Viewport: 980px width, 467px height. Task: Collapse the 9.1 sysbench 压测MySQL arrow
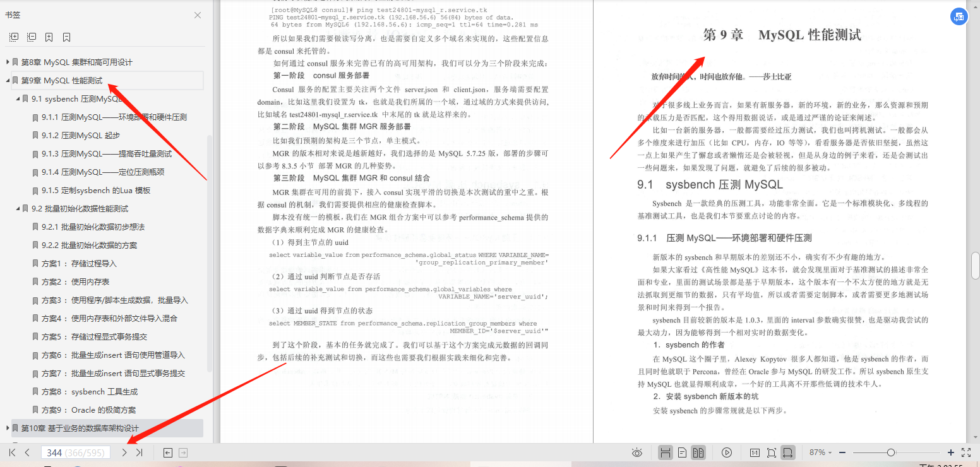coord(18,99)
